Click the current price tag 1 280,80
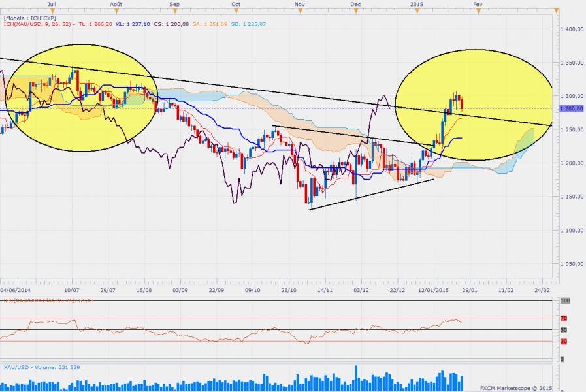This screenshot has height=392, width=586. [572, 108]
